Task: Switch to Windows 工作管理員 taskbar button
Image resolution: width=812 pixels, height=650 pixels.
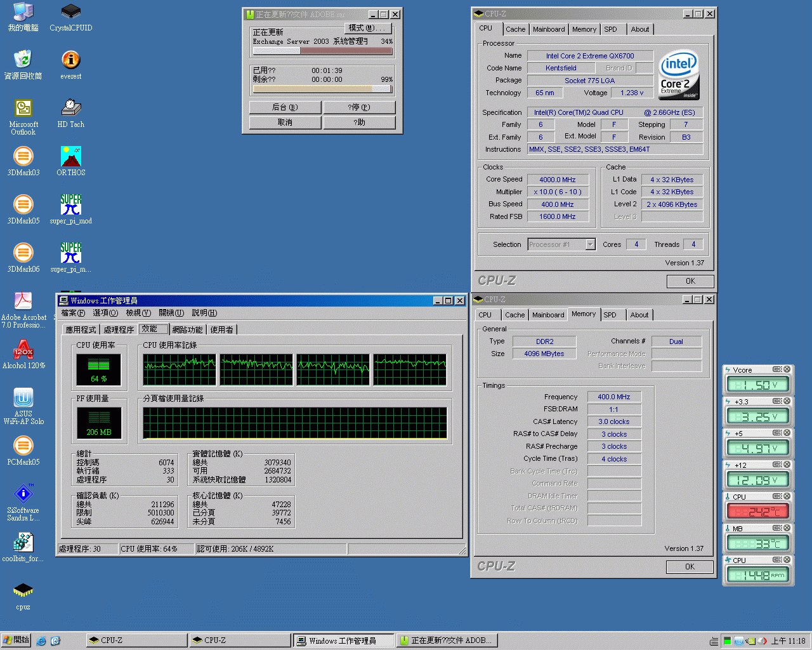Action: [343, 640]
